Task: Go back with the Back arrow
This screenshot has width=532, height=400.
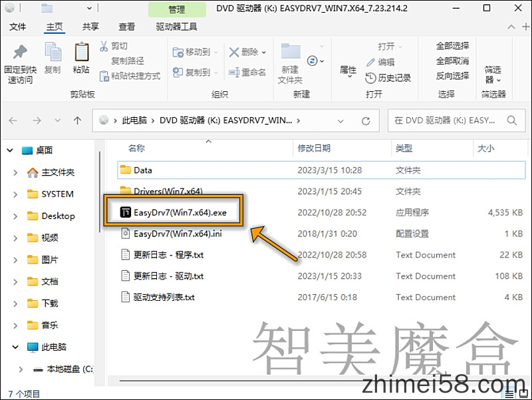Action: [13, 120]
